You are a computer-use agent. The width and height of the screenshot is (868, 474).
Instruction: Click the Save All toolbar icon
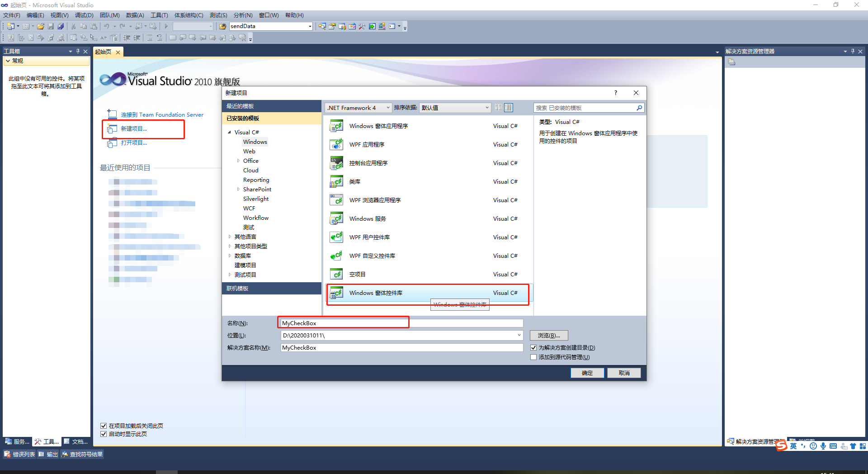[x=61, y=26]
